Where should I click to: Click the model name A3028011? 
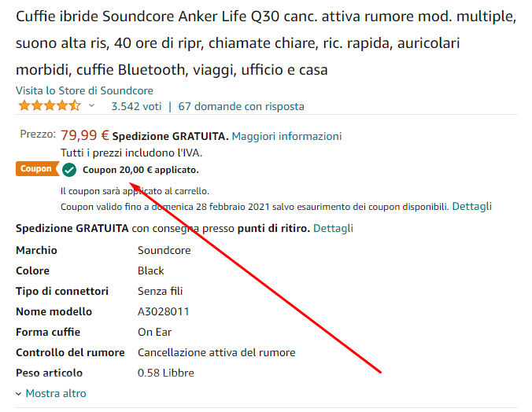(x=163, y=311)
